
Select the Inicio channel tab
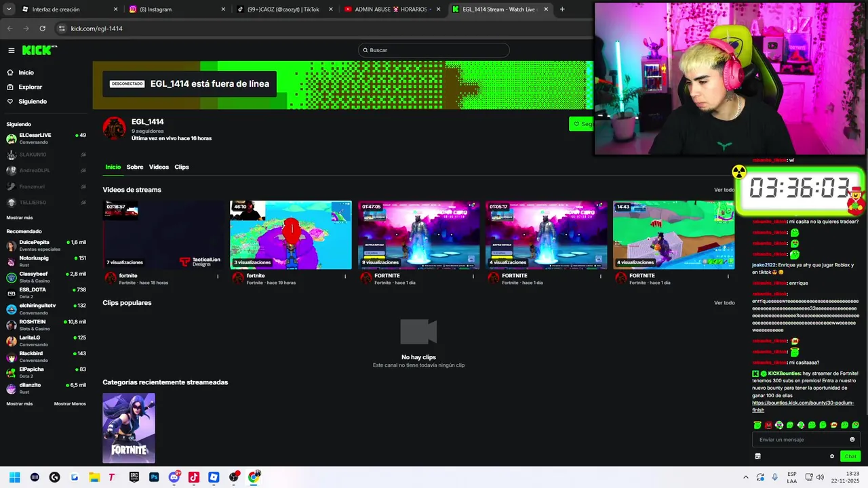tap(113, 167)
